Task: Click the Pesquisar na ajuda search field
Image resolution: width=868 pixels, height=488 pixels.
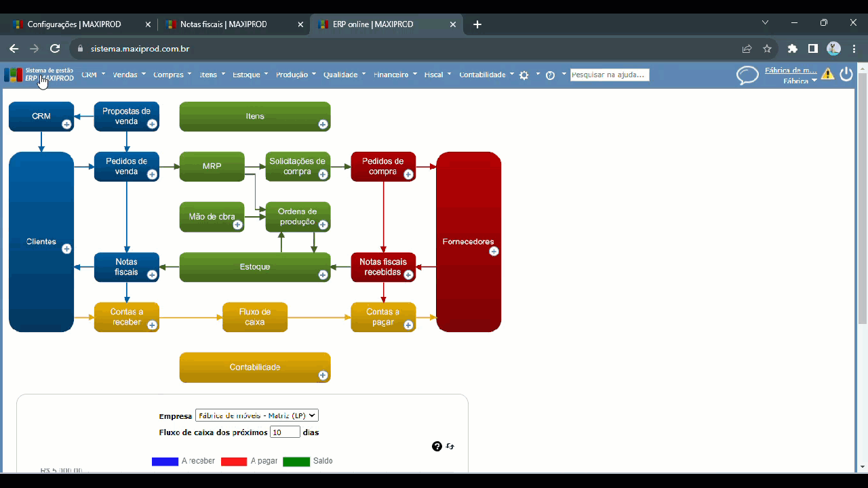Action: [610, 75]
